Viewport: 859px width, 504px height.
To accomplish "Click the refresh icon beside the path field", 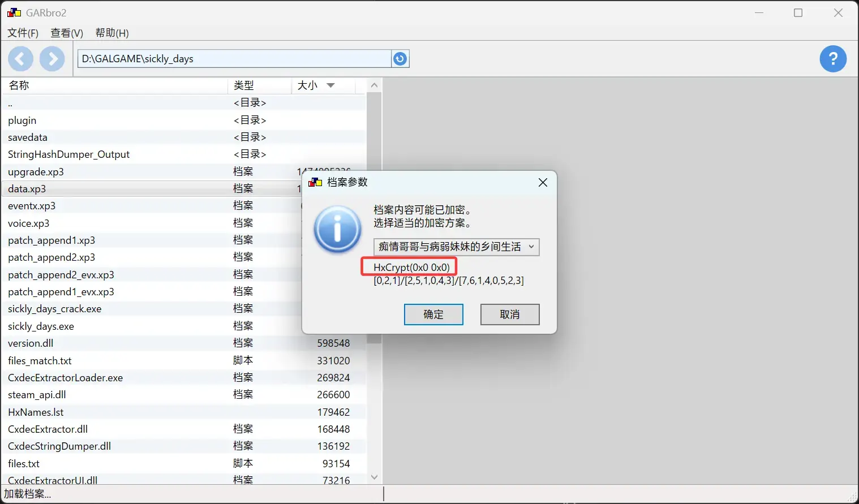I will click(400, 59).
